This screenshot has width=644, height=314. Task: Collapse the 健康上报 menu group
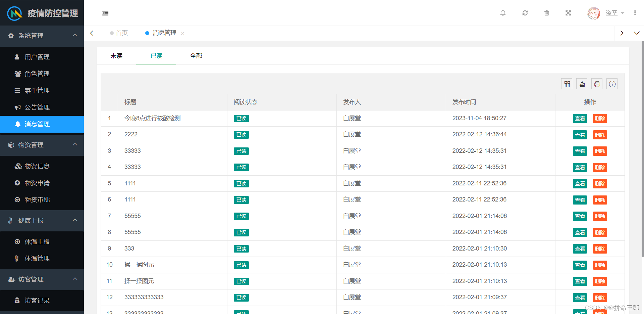(x=42, y=220)
